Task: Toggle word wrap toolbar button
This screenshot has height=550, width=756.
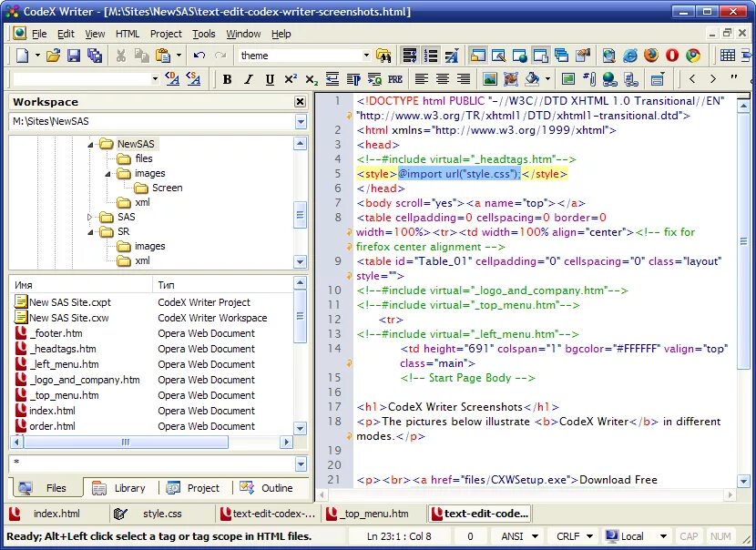Action: pos(409,56)
